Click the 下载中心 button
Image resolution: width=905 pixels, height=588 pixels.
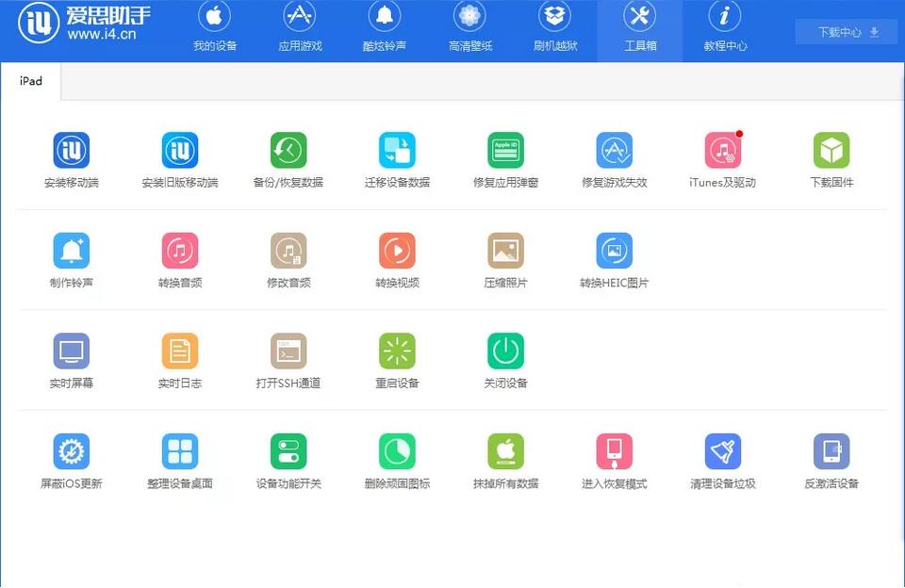click(847, 32)
